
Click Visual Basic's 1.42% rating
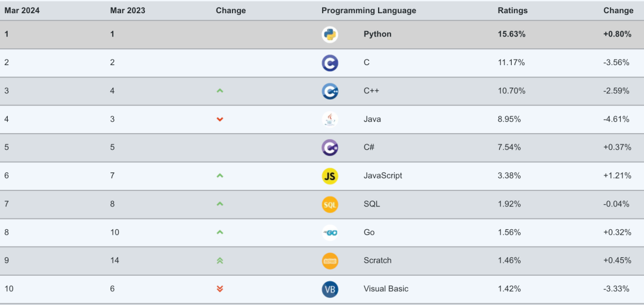(509, 288)
